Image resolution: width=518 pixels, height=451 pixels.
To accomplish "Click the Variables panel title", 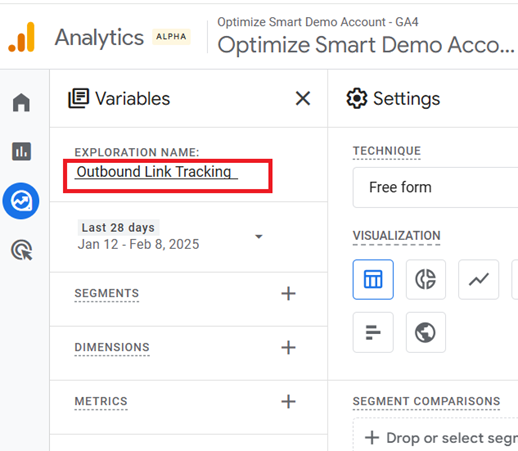I will pos(133,99).
